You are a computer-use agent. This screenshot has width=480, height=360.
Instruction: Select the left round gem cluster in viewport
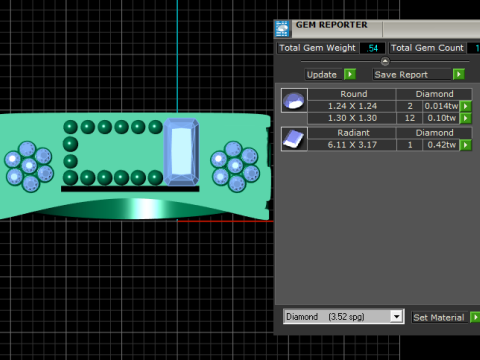click(x=29, y=166)
